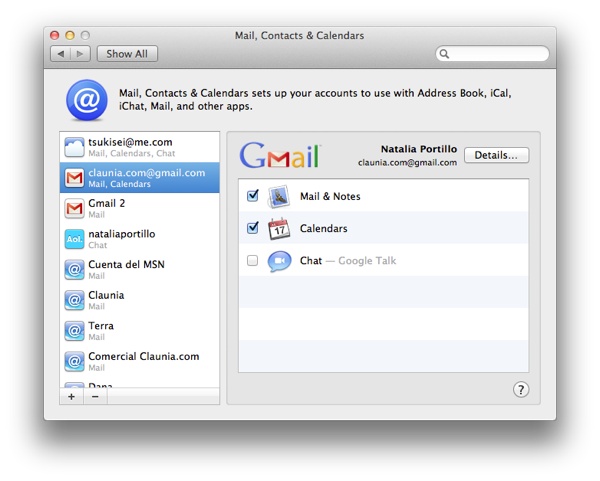Remove the selected account with the minus button
Viewport: 600px width, 481px height.
[95, 396]
